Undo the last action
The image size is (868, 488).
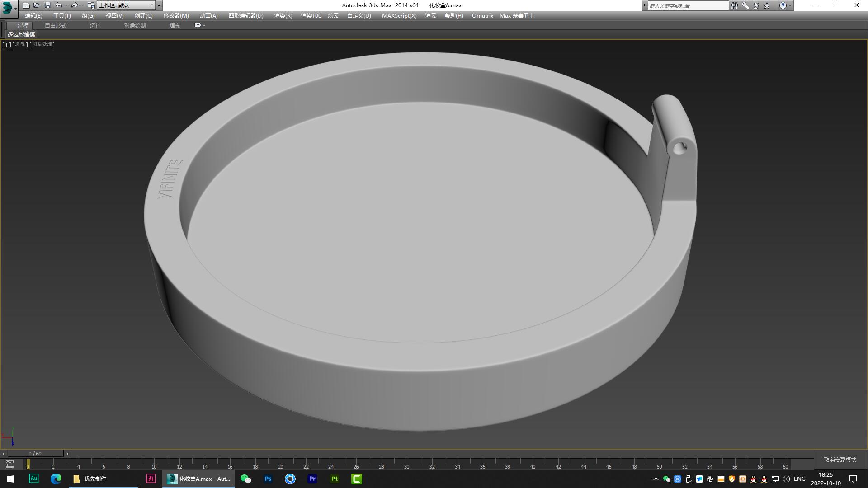(x=58, y=5)
